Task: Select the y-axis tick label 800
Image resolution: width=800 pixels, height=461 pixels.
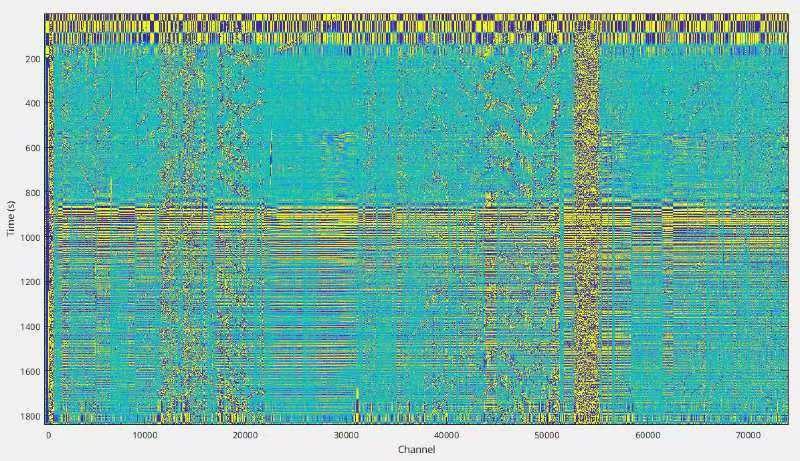Action: [x=32, y=193]
